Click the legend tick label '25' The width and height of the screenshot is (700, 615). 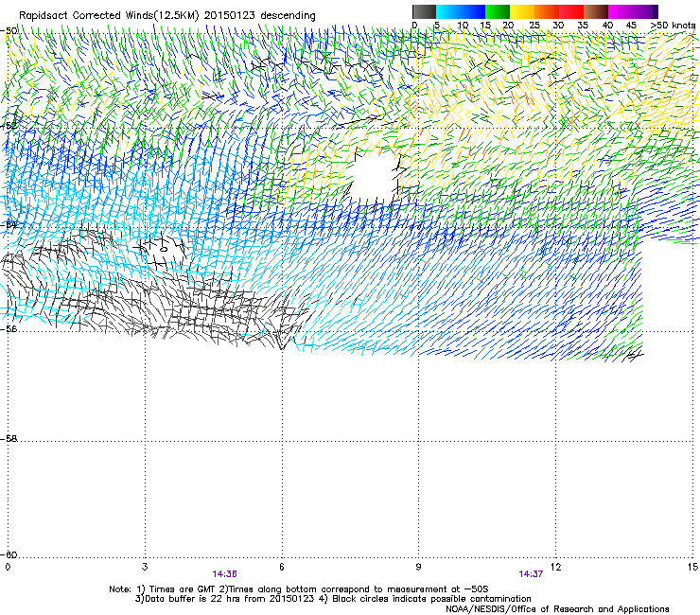[x=534, y=26]
